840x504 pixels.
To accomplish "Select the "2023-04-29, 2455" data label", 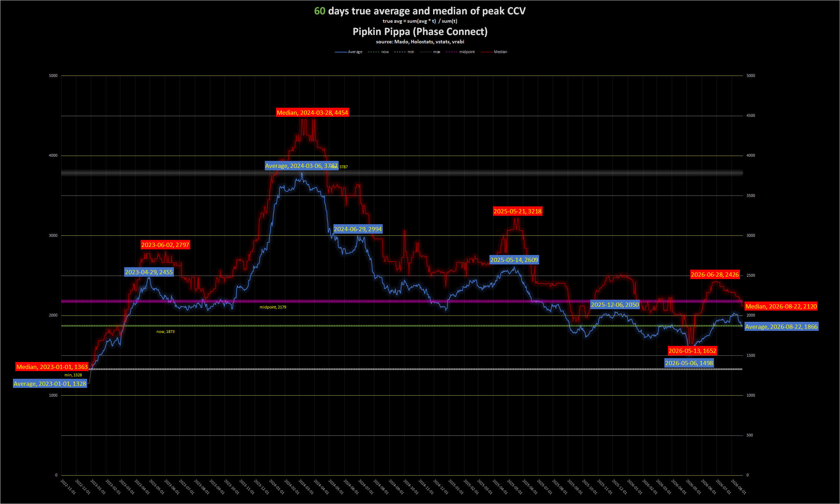I will pyautogui.click(x=149, y=272).
